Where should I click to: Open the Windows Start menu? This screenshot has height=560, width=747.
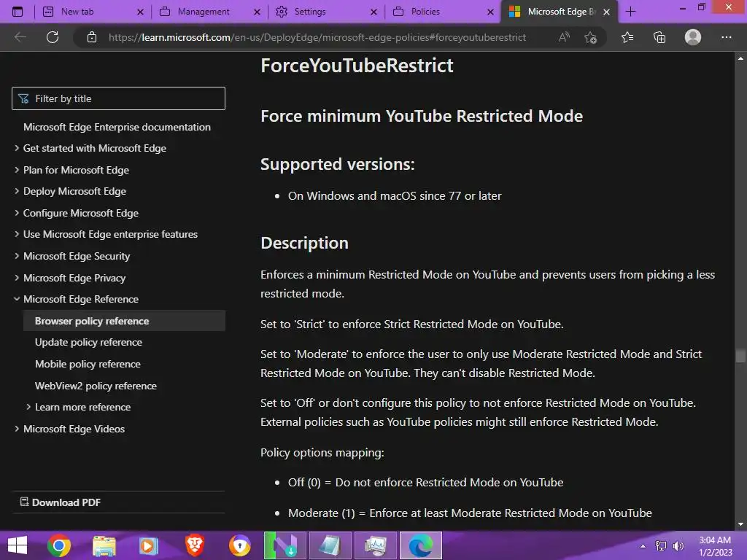click(x=18, y=545)
